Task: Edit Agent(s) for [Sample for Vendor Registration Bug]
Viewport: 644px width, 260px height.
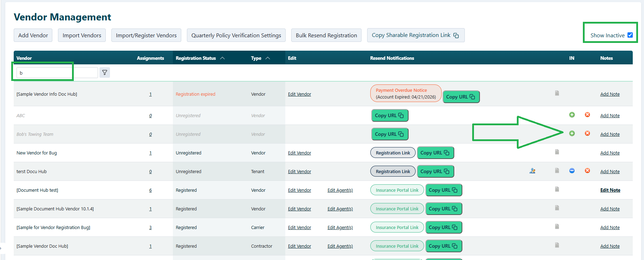Action: [340, 227]
